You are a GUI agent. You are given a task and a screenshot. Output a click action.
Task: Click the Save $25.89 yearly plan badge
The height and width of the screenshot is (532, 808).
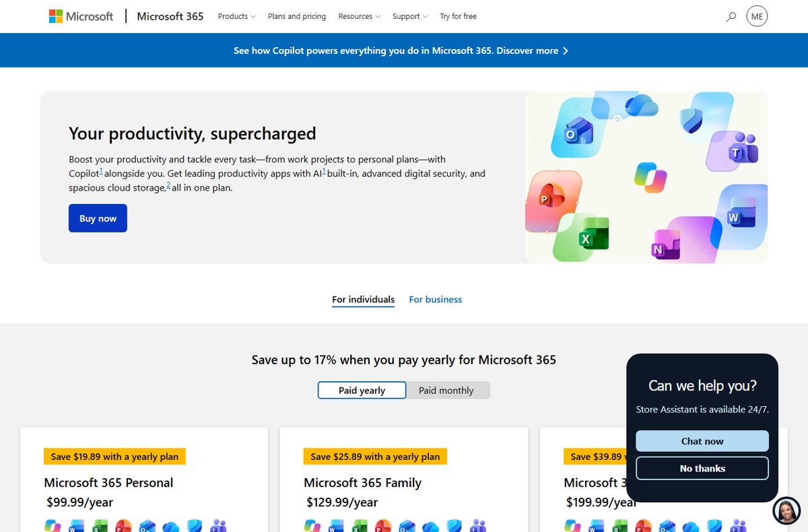pyautogui.click(x=375, y=457)
